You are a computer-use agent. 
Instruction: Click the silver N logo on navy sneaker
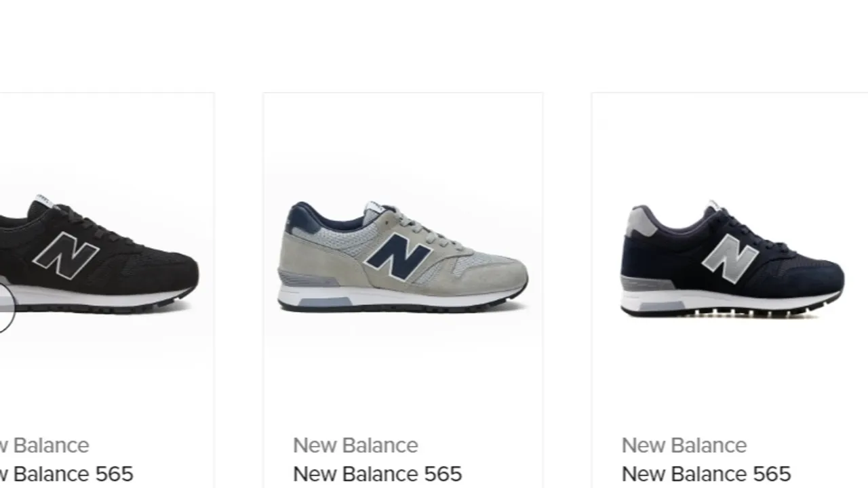click(x=730, y=258)
